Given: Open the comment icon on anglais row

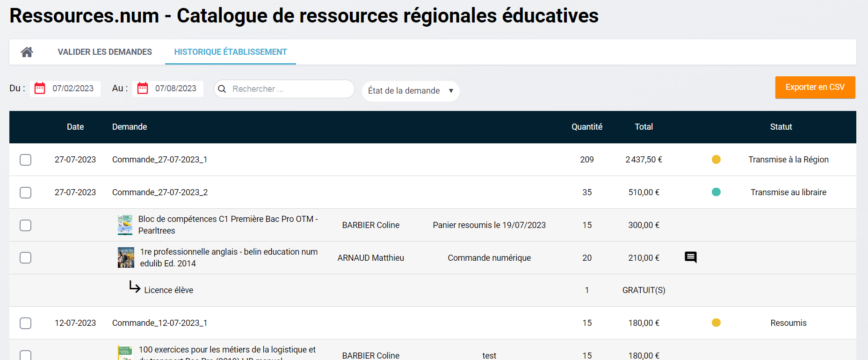Looking at the screenshot, I should click(x=690, y=257).
